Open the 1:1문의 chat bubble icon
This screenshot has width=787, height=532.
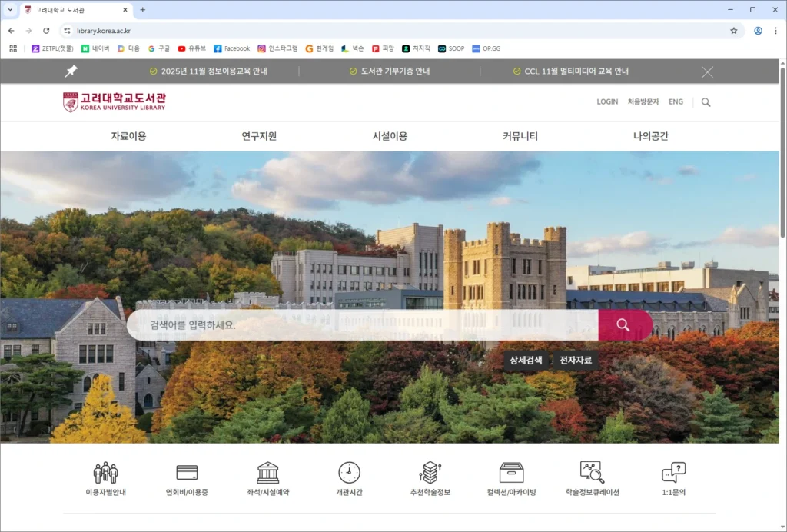point(676,471)
